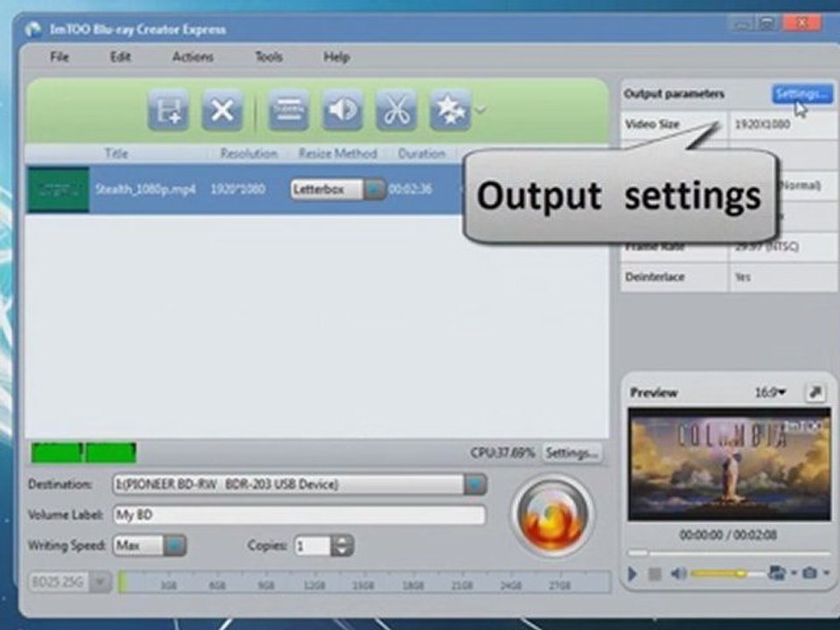The image size is (840, 630).
Task: Click the flame Burn button
Action: 552,516
